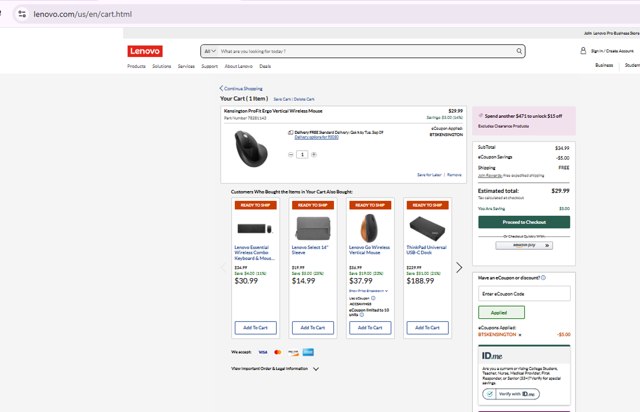The width and height of the screenshot is (640, 412).
Task: Expand View Important Order & Legal Information
Action: click(x=275, y=369)
